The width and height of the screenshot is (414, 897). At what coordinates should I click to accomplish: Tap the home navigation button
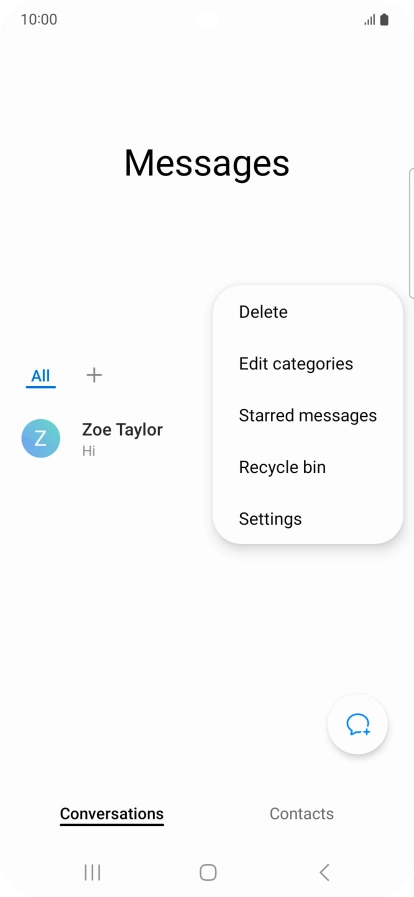click(208, 872)
